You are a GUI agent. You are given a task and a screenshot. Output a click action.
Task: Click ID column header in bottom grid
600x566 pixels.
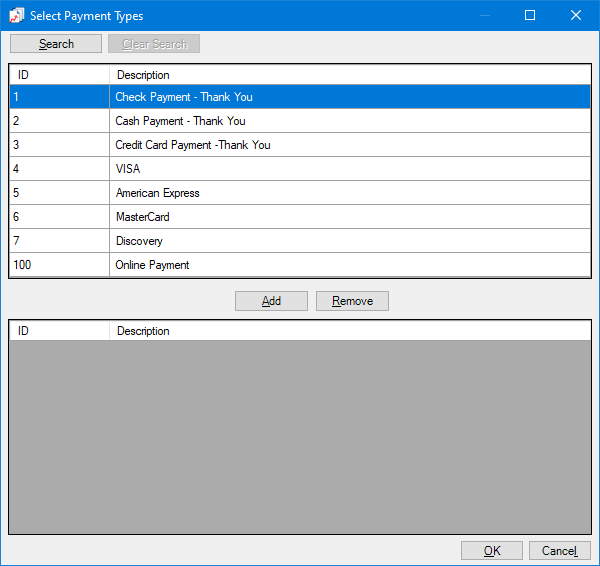click(59, 331)
